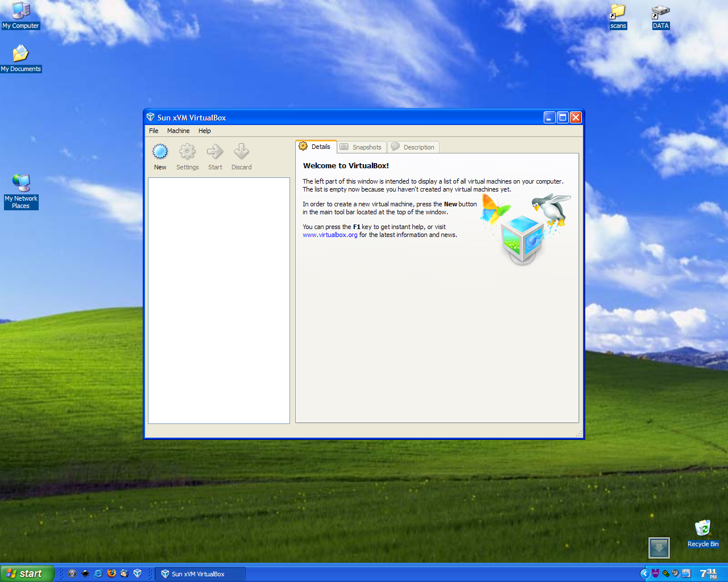Switch to the Description tab
This screenshot has height=582, width=728.
(x=413, y=147)
